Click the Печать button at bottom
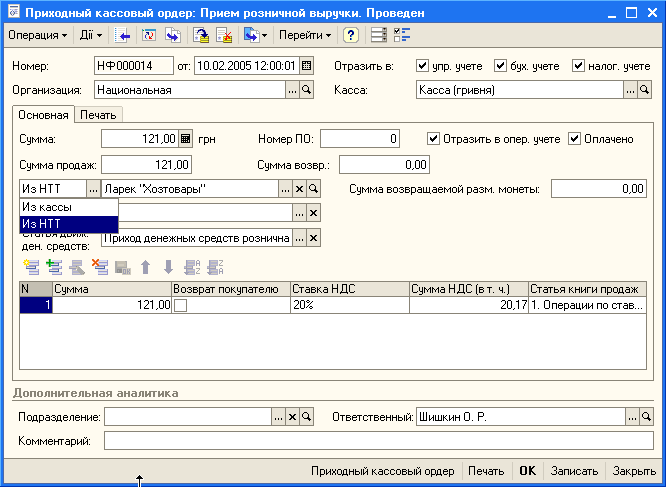 tap(486, 471)
